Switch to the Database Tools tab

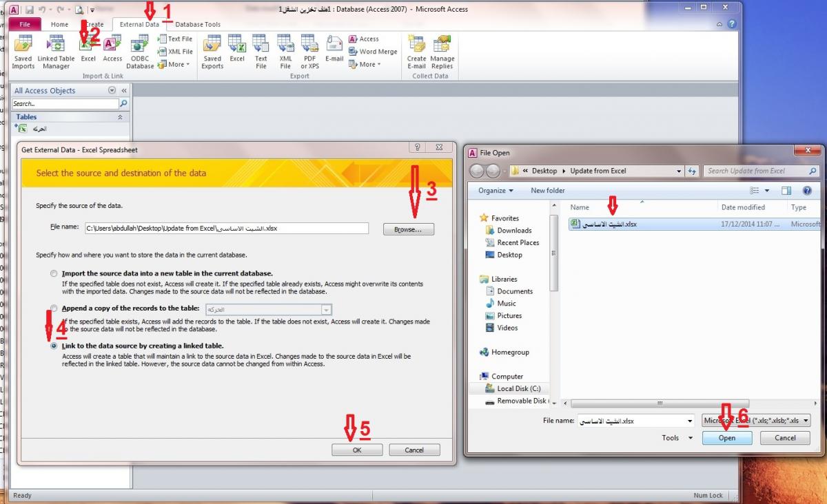pos(198,24)
